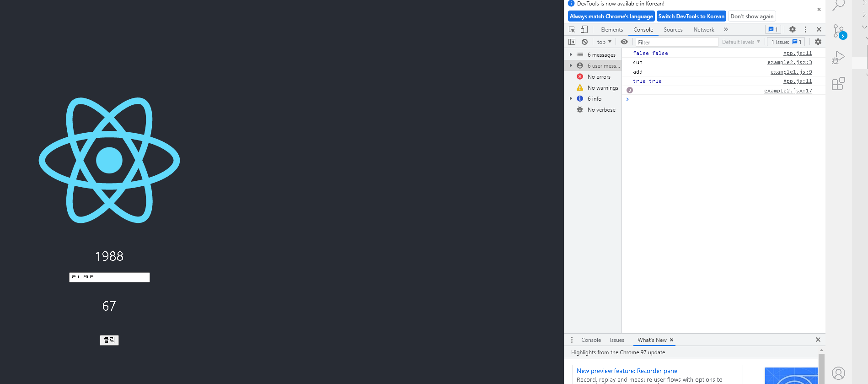
Task: Switch to the Elements tab
Action: (x=612, y=30)
